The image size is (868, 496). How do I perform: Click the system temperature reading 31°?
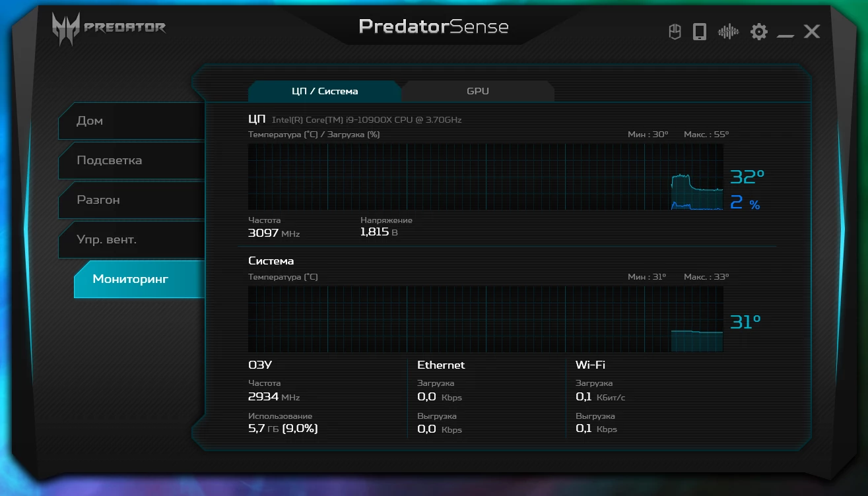point(745,322)
